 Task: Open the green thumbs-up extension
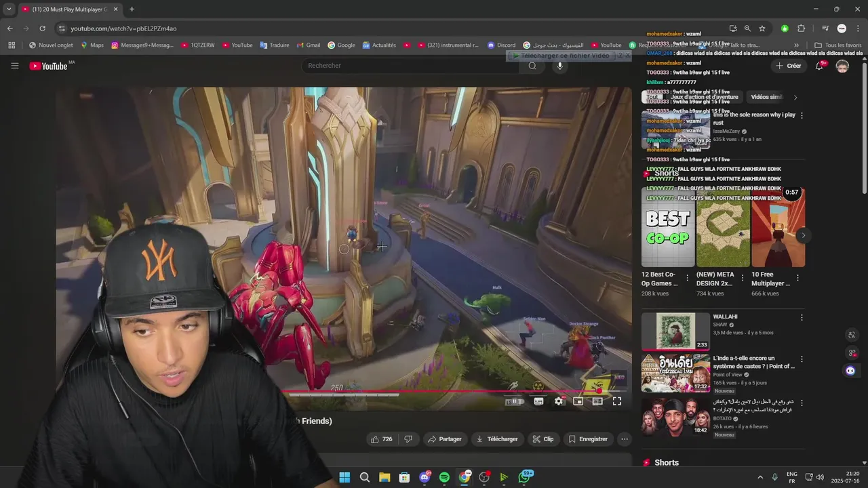pyautogui.click(x=785, y=28)
